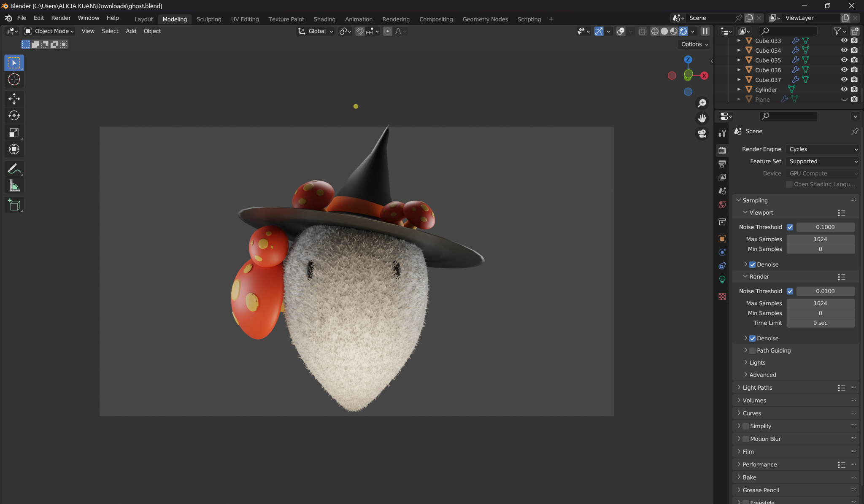Select the Scale tool
The height and width of the screenshot is (504, 864).
pyautogui.click(x=14, y=132)
